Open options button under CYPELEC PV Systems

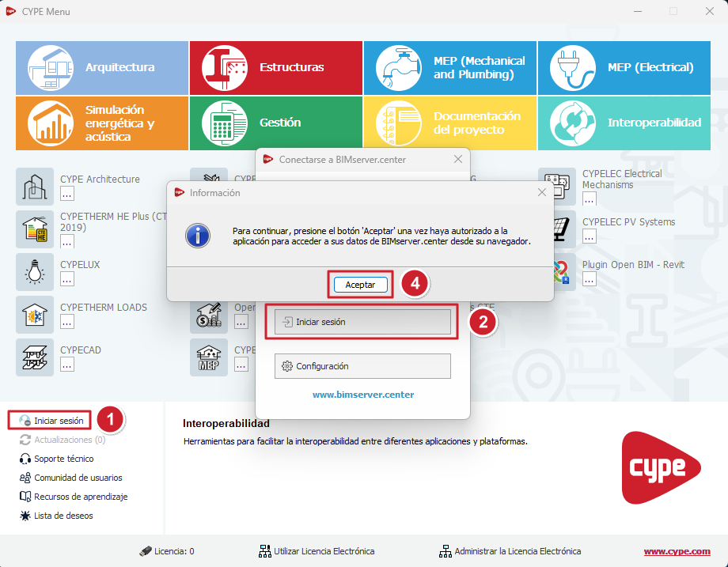pos(590,236)
